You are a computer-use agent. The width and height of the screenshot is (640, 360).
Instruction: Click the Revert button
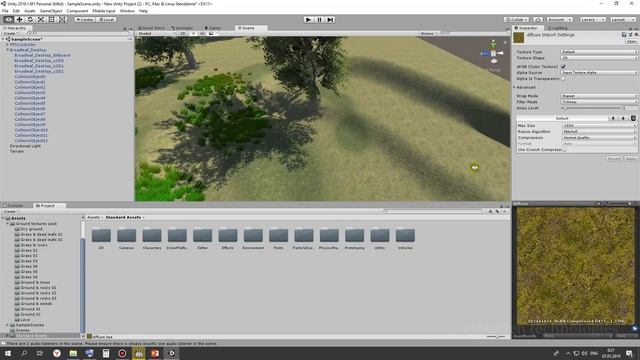click(x=614, y=158)
